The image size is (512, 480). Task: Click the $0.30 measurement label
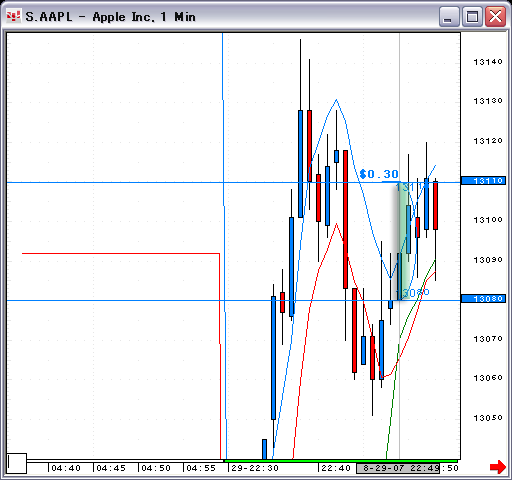coord(379,174)
